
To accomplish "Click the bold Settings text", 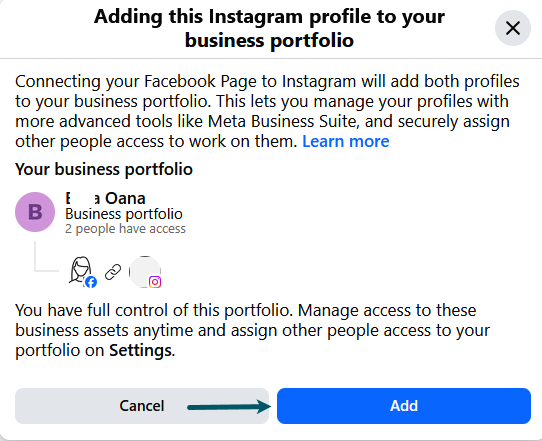I will (x=140, y=350).
